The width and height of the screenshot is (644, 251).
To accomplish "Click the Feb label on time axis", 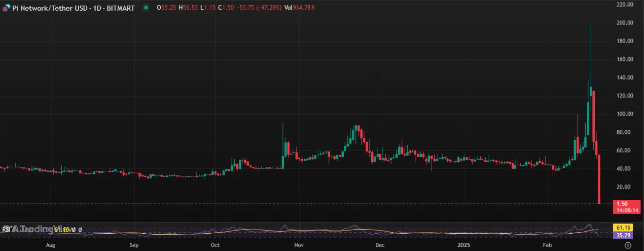I will point(547,245).
